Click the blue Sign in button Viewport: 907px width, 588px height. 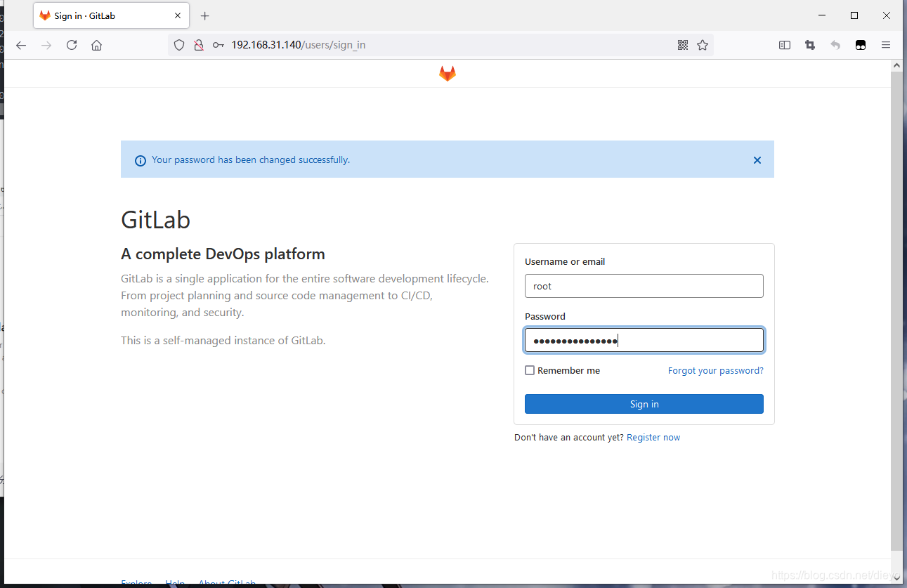644,404
